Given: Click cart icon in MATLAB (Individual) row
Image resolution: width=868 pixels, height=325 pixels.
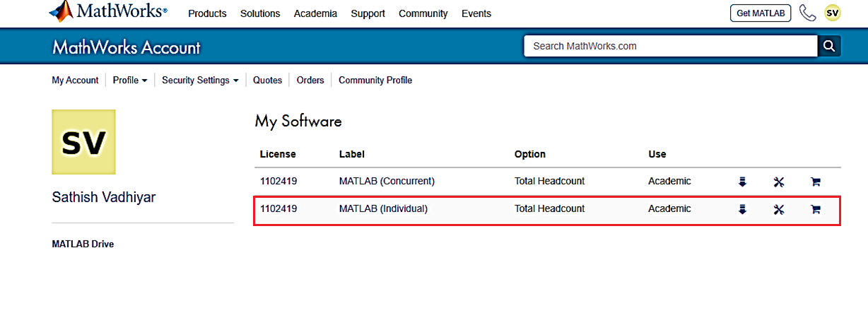Looking at the screenshot, I should click(x=815, y=209).
